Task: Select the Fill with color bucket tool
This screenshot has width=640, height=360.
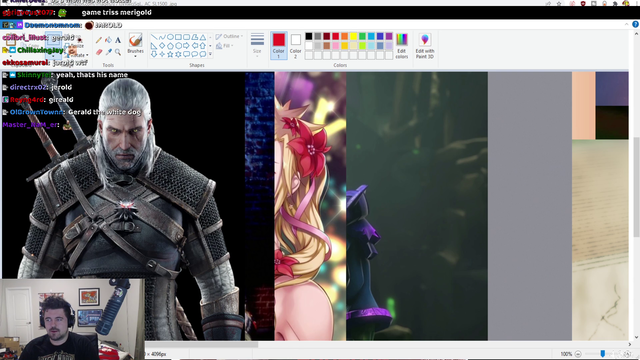Action: tap(109, 40)
